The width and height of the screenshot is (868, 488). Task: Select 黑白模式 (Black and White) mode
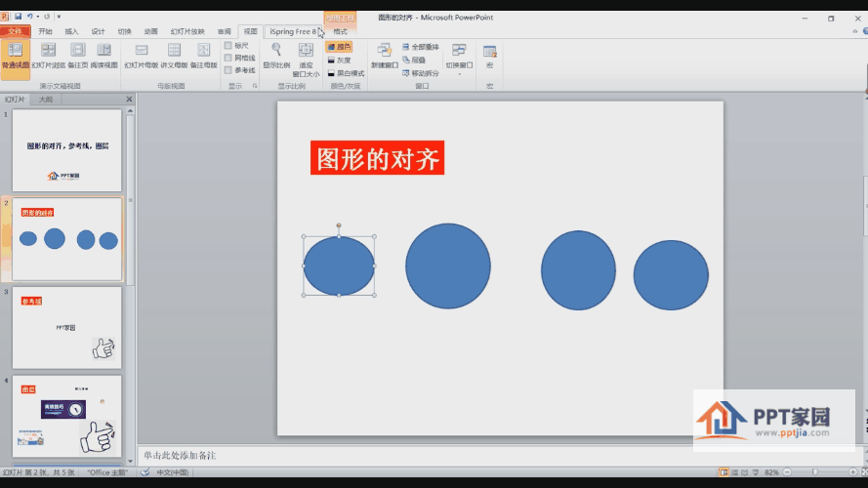pos(346,73)
